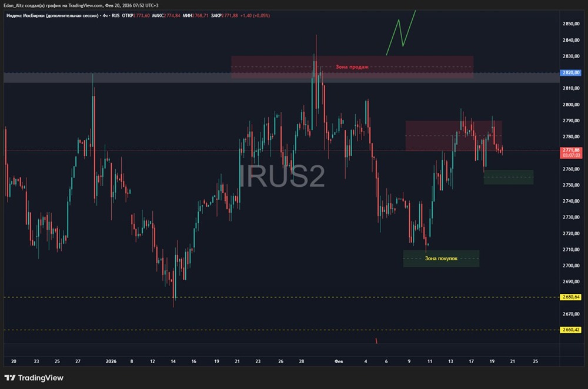Click the 2850,00 price axis tick
588x389 pixels.
coord(571,24)
